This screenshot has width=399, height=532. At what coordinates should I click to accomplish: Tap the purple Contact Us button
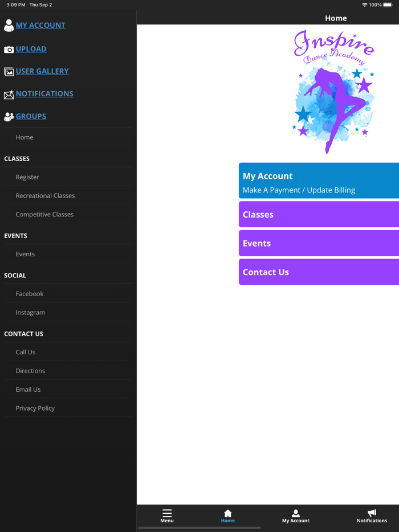tap(319, 272)
